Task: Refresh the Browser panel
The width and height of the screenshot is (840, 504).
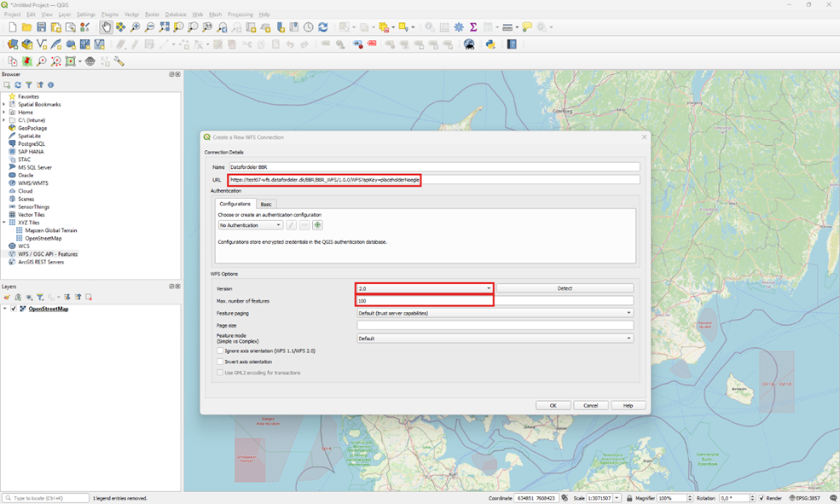Action: click(18, 85)
